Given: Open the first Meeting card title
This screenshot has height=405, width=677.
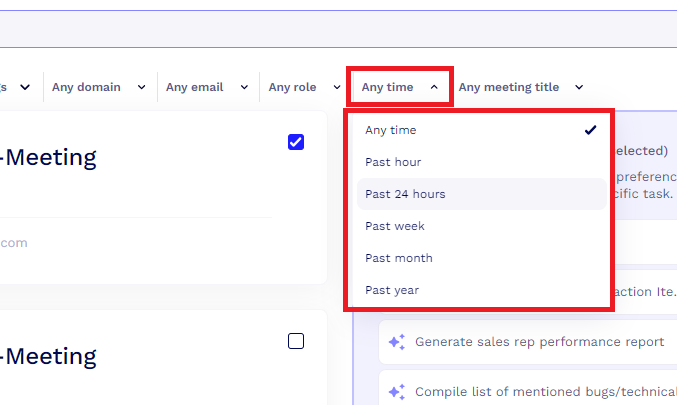Looking at the screenshot, I should point(50,157).
